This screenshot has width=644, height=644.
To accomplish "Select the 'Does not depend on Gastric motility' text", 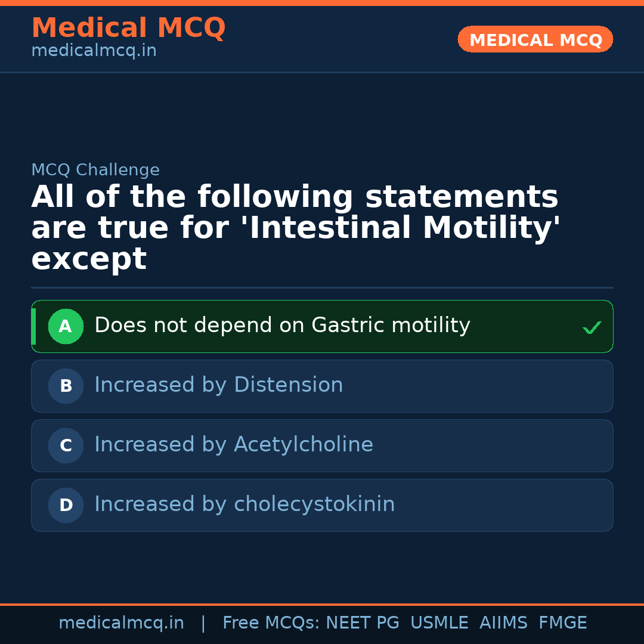I will [282, 326].
